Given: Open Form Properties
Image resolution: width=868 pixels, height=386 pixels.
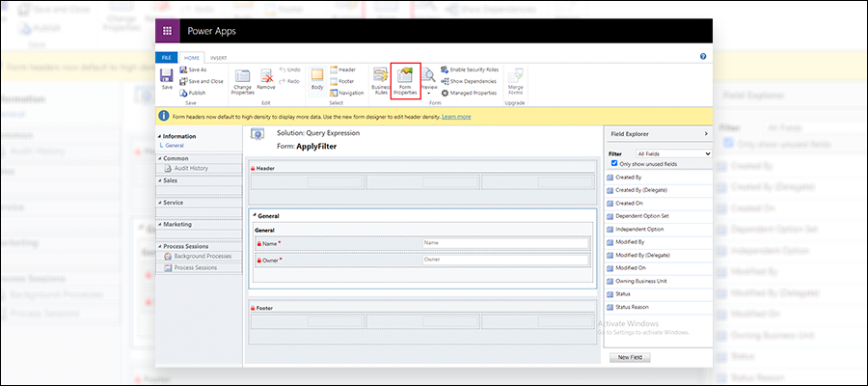Looking at the screenshot, I should pyautogui.click(x=406, y=81).
